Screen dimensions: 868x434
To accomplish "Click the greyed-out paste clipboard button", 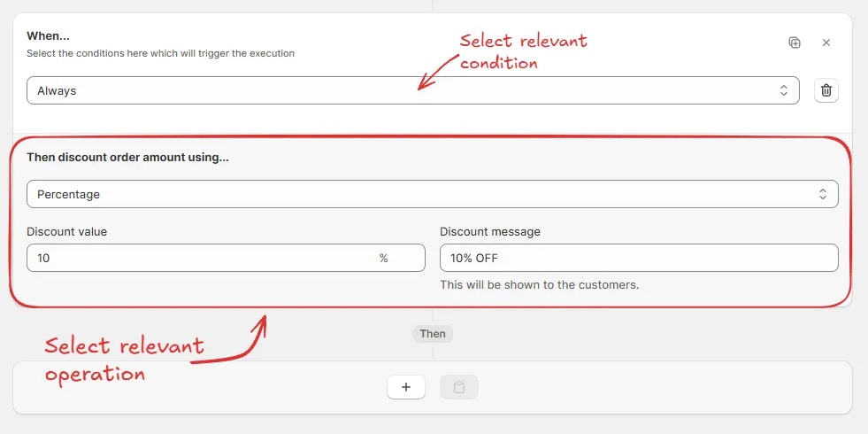I will click(x=459, y=387).
